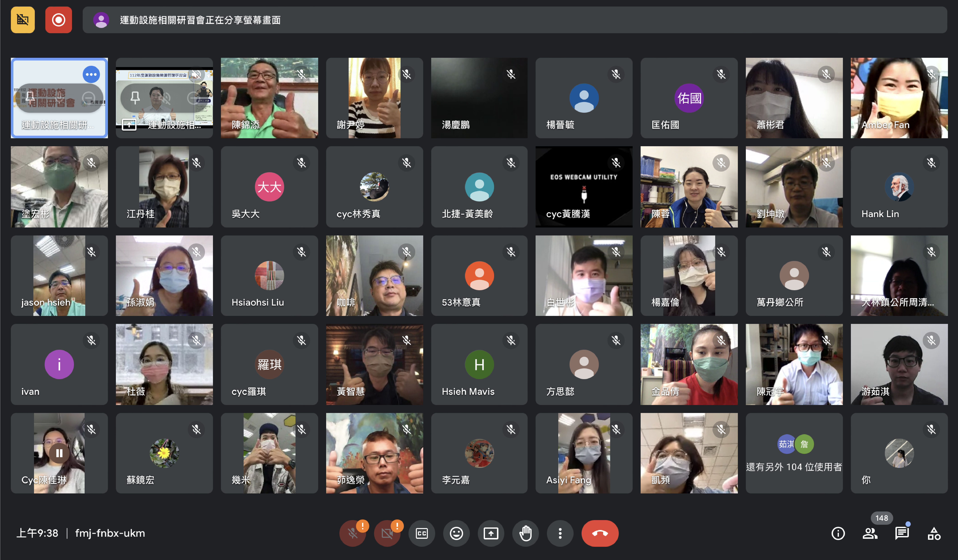
Task: Unmute your microphone in the bottom bar
Action: (x=352, y=533)
